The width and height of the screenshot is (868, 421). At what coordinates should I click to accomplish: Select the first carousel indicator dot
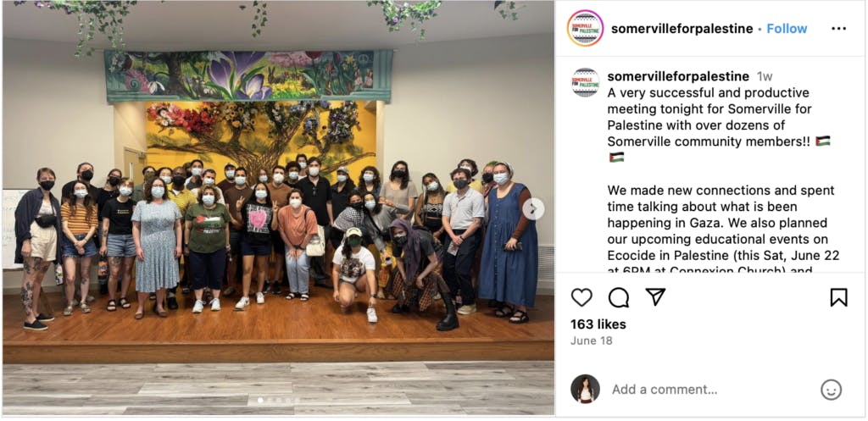(260, 400)
